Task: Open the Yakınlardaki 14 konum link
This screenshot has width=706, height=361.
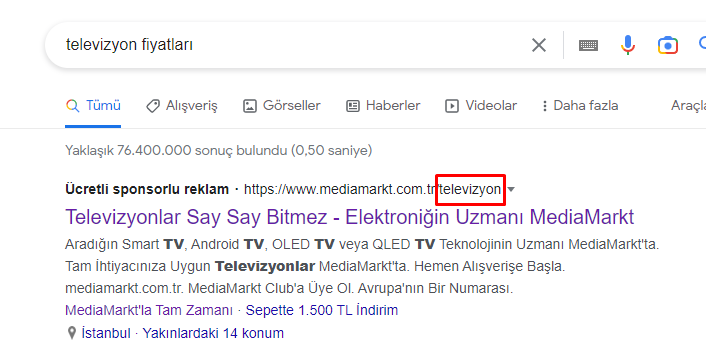Action: pos(213,333)
